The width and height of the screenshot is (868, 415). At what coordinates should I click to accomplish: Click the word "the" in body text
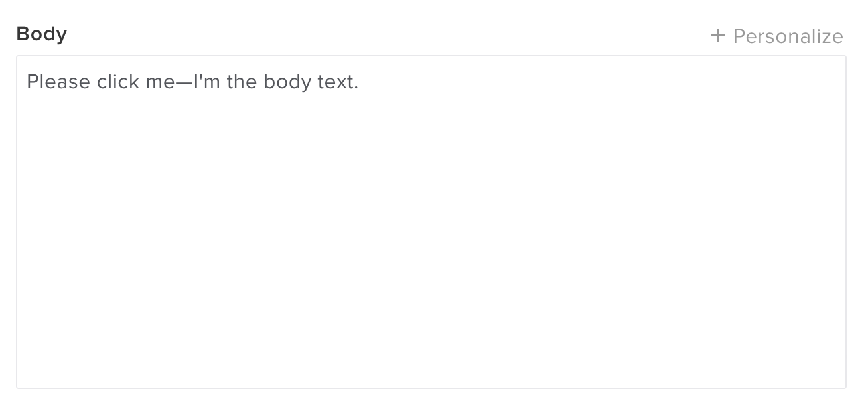click(242, 82)
